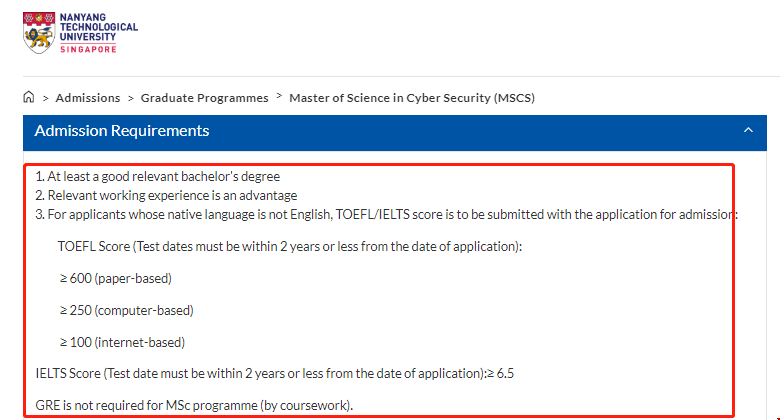Click the arrow separator after Admissions breadcrumb
The image size is (780, 420).
coord(130,98)
